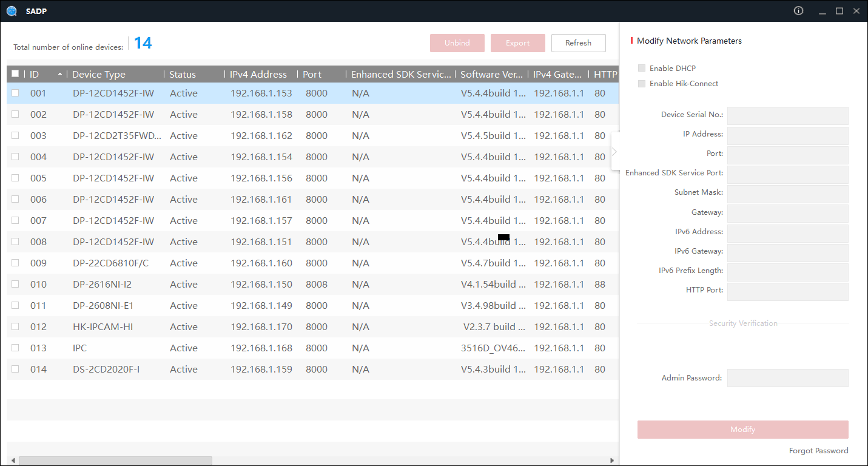Click the scrollbar left arrow
This screenshot has width=868, height=466.
tap(12, 461)
